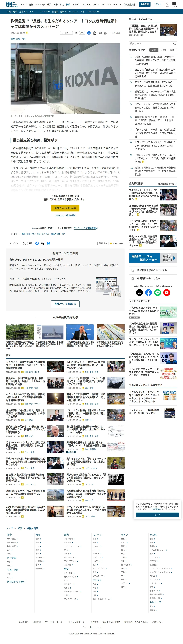This screenshot has height=644, width=183.
Task: Click 有料プランに申し込む button
Action: (65, 208)
